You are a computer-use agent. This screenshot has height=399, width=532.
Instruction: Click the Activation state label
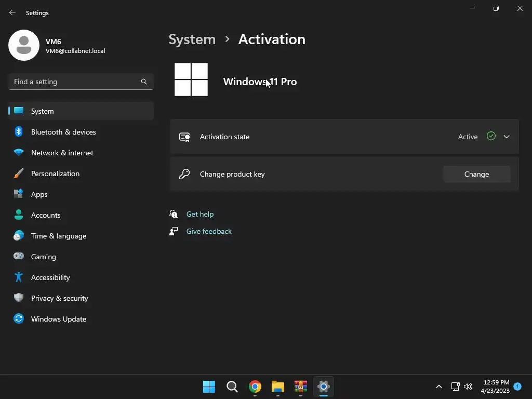224,137
